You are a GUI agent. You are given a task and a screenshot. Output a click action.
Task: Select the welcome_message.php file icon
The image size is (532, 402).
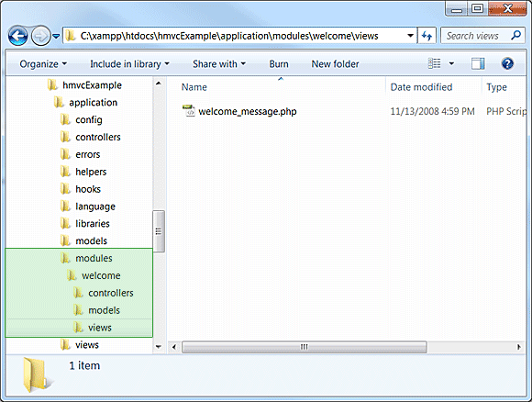point(189,111)
